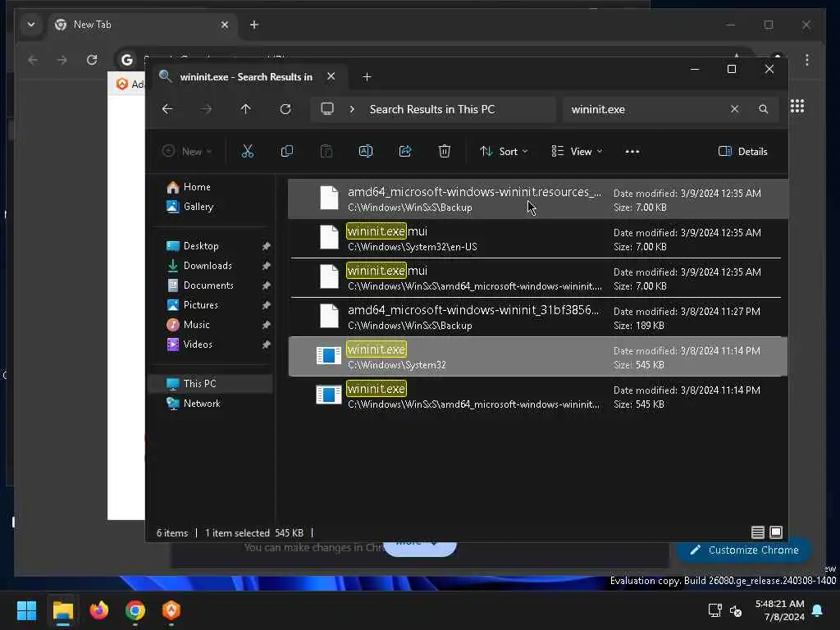
Task: Clear the wininit.exe search box
Action: pos(734,109)
